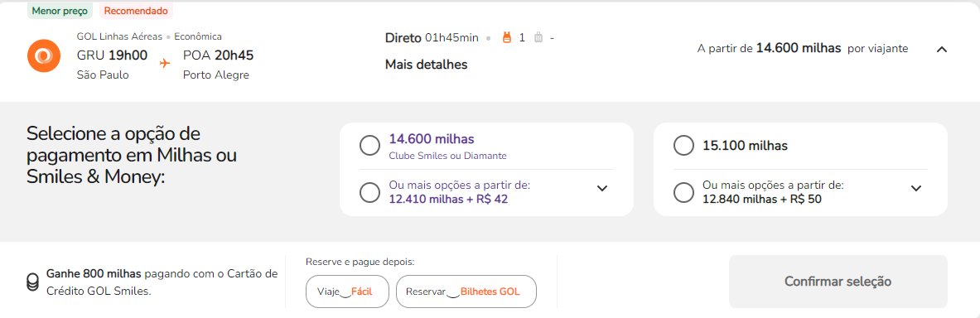980x318 pixels.
Task: Collapse the flight card with the up chevron
Action: click(x=942, y=50)
